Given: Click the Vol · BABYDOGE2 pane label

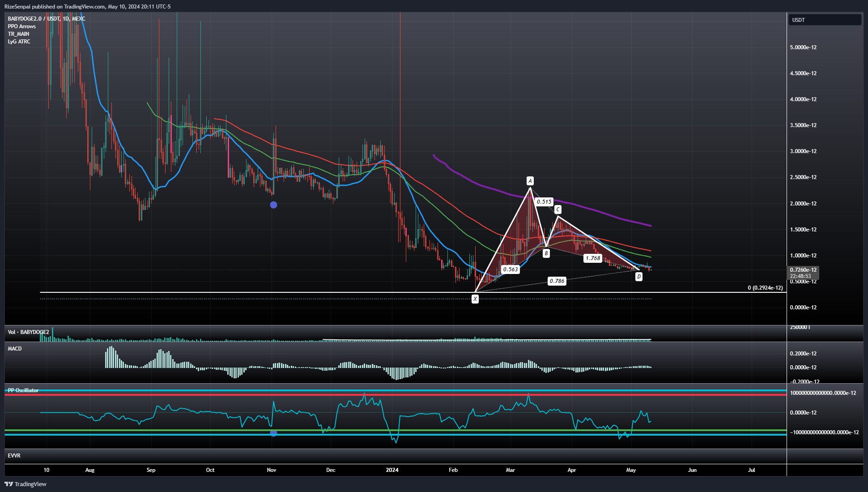Looking at the screenshot, I should point(28,332).
